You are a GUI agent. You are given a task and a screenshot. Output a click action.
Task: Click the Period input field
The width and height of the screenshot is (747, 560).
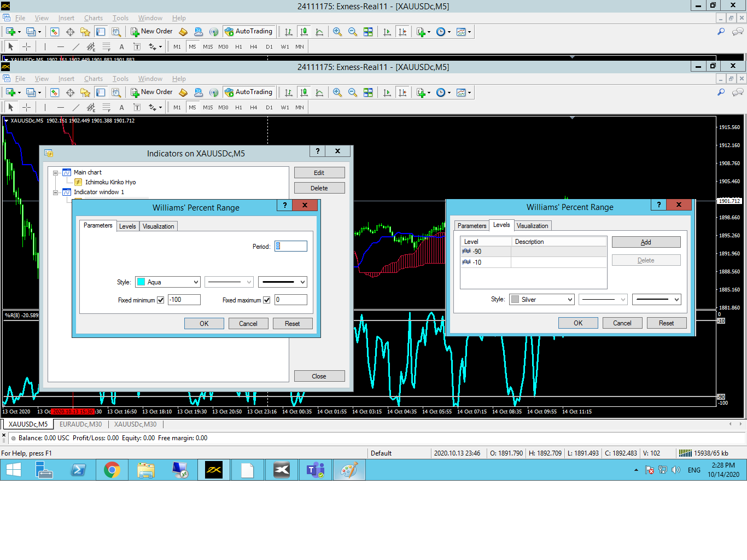[x=291, y=247]
